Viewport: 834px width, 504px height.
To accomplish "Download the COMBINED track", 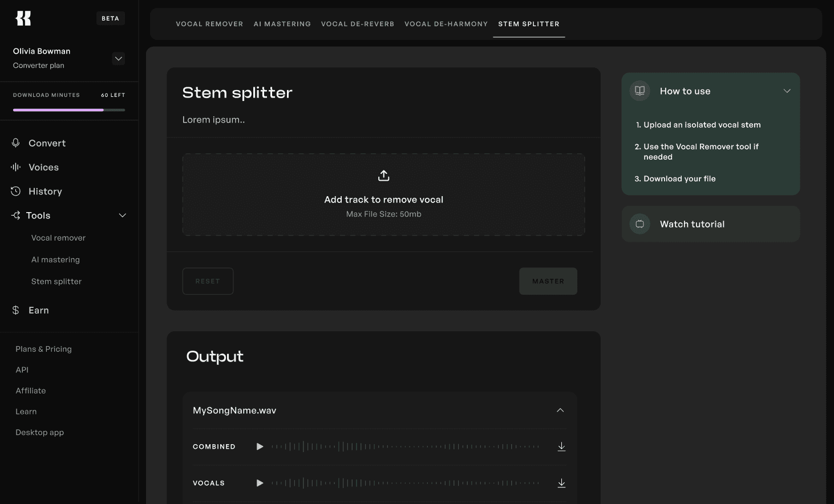I will tap(561, 446).
